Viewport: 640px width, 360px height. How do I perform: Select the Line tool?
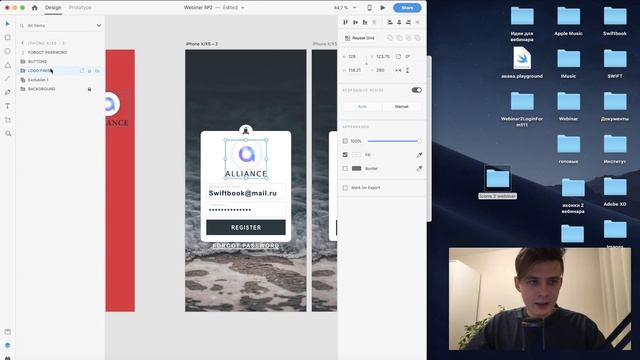coord(8,78)
